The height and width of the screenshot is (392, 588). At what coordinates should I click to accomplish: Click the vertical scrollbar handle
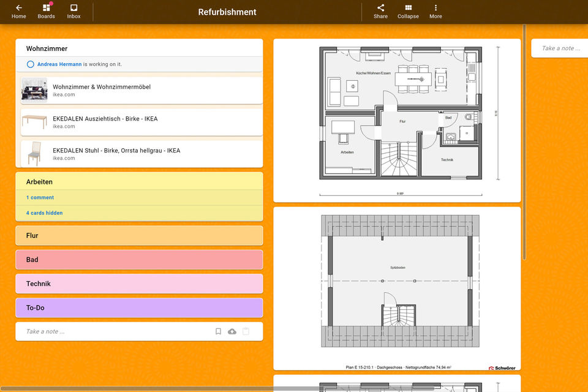524,142
